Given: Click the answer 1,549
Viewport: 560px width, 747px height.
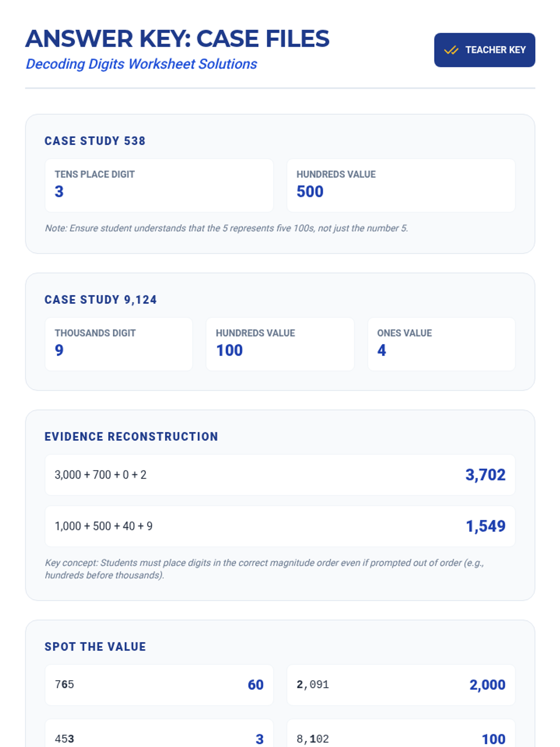Looking at the screenshot, I should coord(485,526).
